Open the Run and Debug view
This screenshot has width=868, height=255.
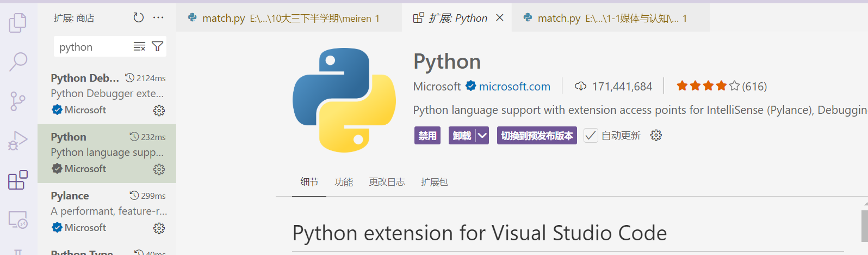tap(18, 141)
